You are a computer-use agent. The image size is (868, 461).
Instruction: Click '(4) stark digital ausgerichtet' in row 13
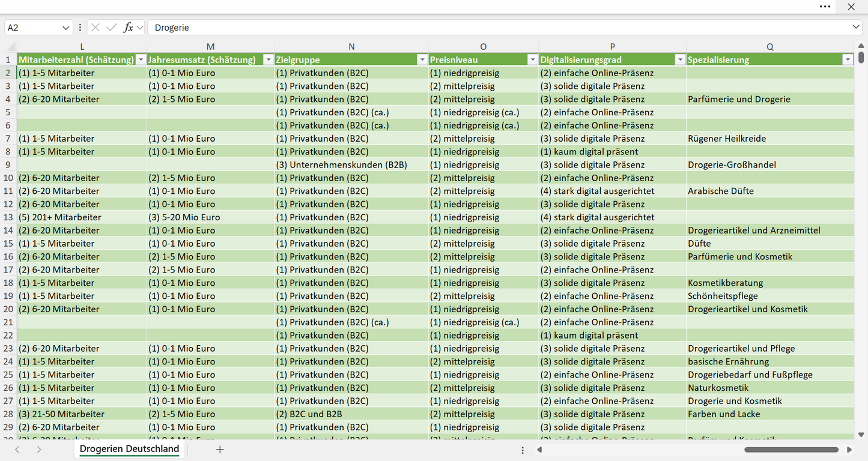[612, 217]
